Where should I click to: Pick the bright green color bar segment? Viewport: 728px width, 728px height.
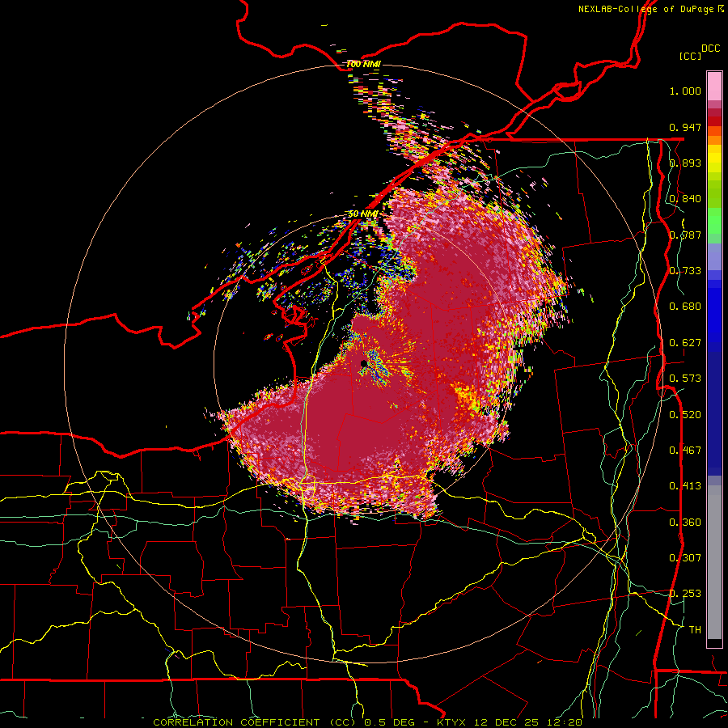[x=714, y=221]
